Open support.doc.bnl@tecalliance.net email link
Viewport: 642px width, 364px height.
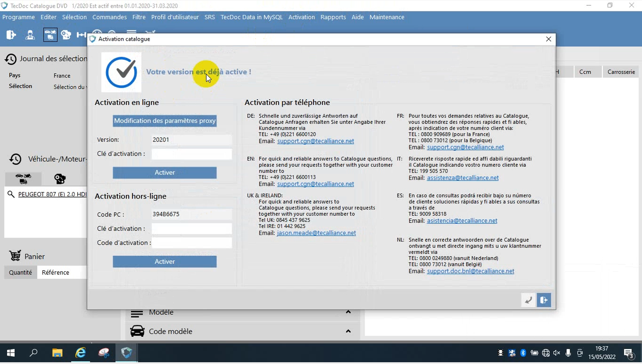click(470, 271)
